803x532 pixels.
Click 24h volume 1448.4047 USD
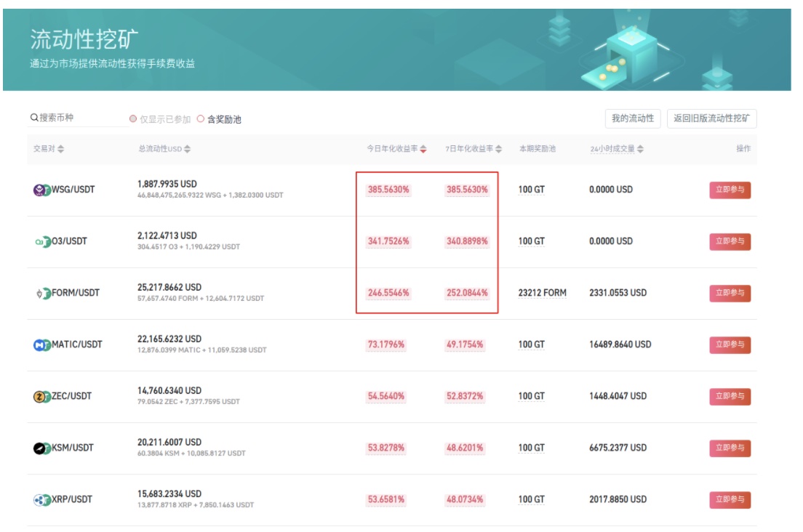pyautogui.click(x=618, y=396)
